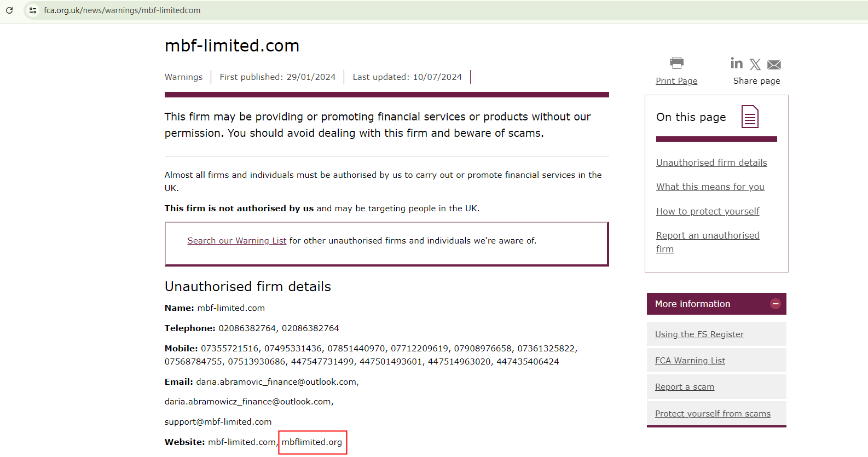Screen dimensions: 868x457
Task: Open Using the FS Register
Action: [x=699, y=334]
